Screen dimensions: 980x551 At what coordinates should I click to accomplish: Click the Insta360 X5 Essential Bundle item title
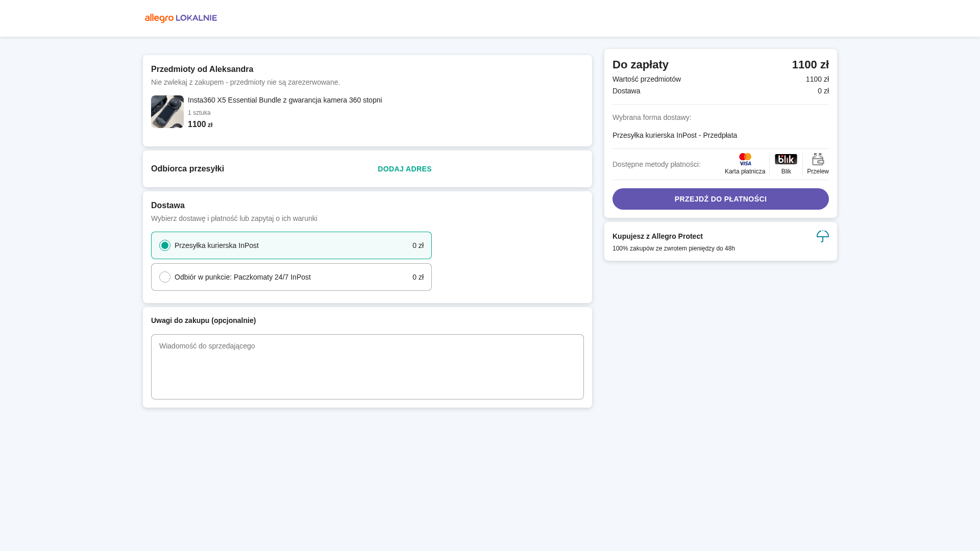(285, 100)
